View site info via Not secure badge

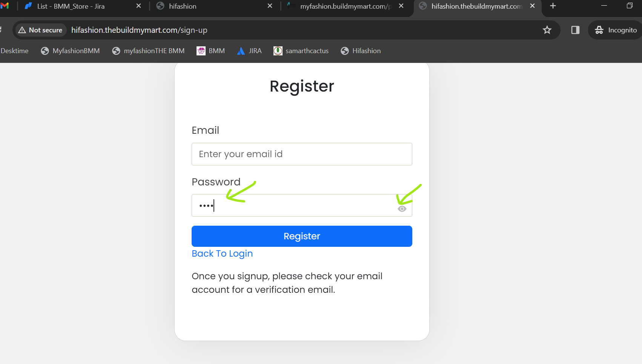tap(41, 30)
